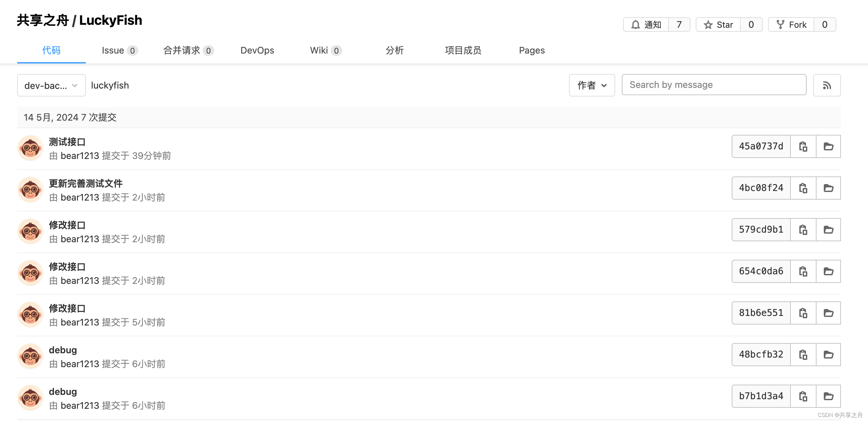Open the 更新完善测试文件 commit
The height and width of the screenshot is (421, 868).
point(85,183)
